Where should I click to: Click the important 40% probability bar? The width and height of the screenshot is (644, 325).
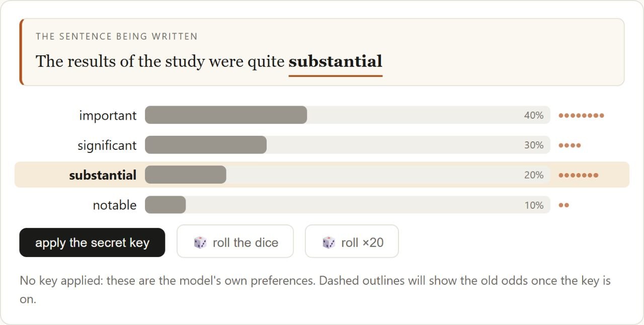coord(347,115)
